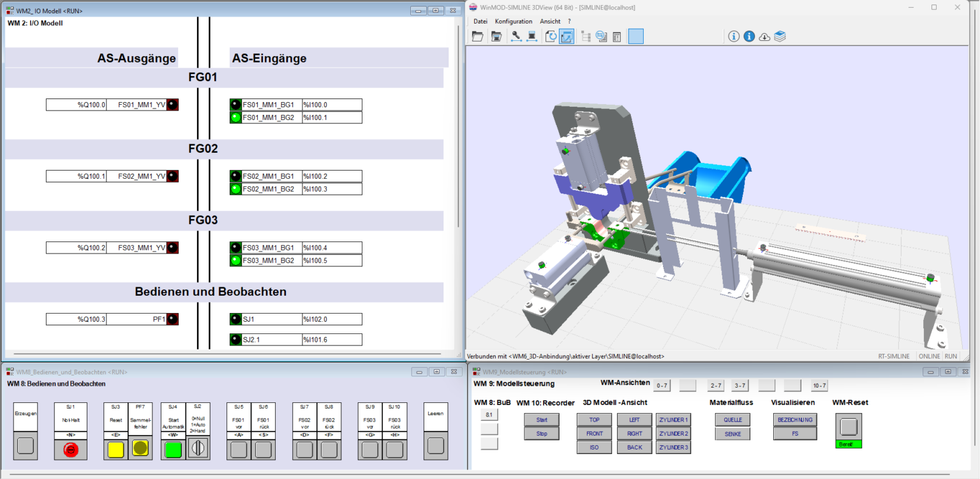Click the I/O Modell vertical scrollbar

458,128
